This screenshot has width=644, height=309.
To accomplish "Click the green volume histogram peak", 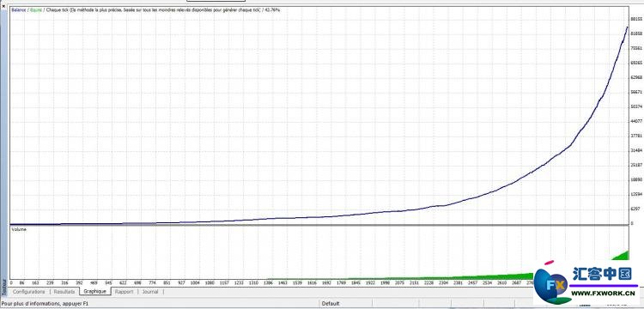I will click(627, 253).
